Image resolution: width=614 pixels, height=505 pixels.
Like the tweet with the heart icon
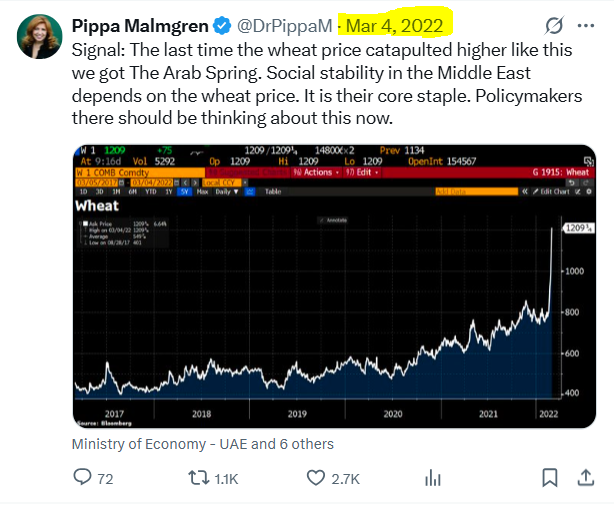[x=316, y=478]
